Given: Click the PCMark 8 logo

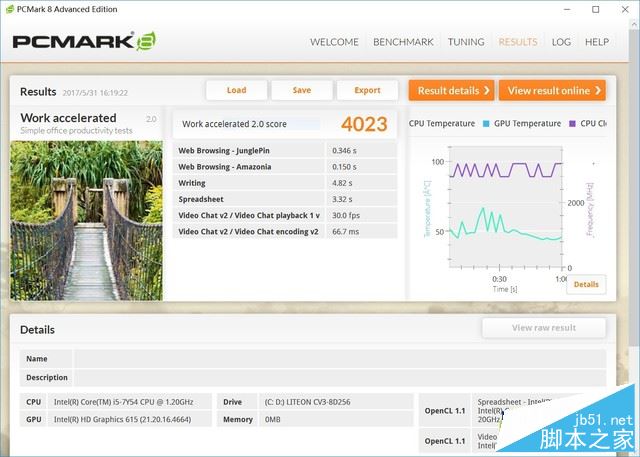Looking at the screenshot, I should pos(84,41).
